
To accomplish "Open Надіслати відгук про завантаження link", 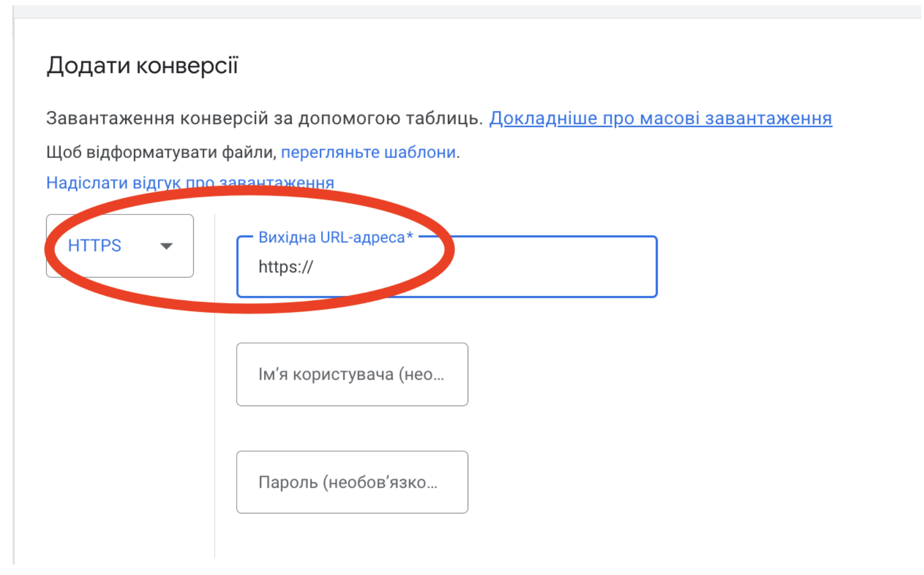I will (x=190, y=182).
